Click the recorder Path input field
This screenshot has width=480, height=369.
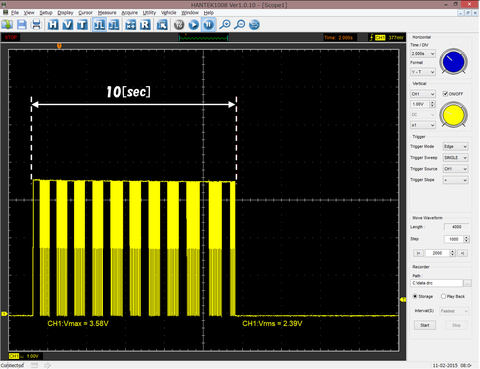[437, 283]
